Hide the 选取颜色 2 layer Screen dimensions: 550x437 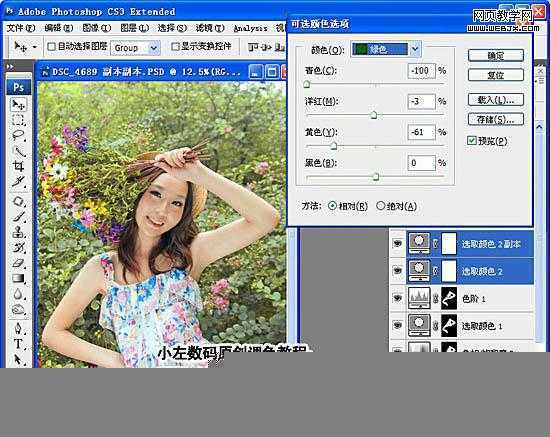397,270
